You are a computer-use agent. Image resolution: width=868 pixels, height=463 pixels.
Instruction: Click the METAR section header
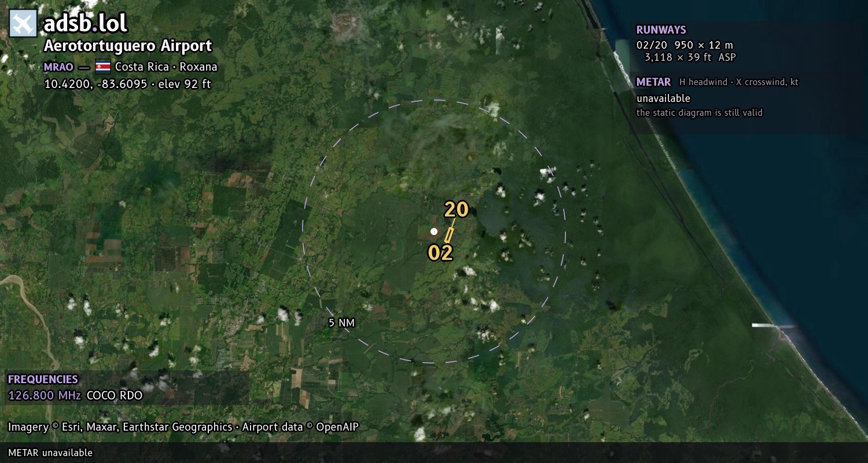(653, 82)
